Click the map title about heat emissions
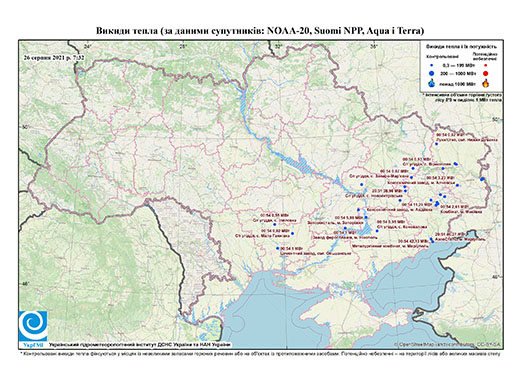 pyautogui.click(x=260, y=31)
